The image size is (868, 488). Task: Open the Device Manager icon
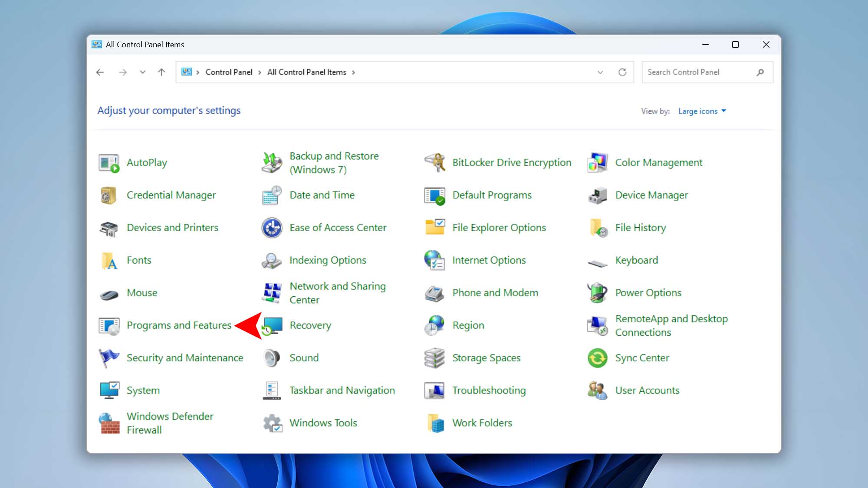598,196
